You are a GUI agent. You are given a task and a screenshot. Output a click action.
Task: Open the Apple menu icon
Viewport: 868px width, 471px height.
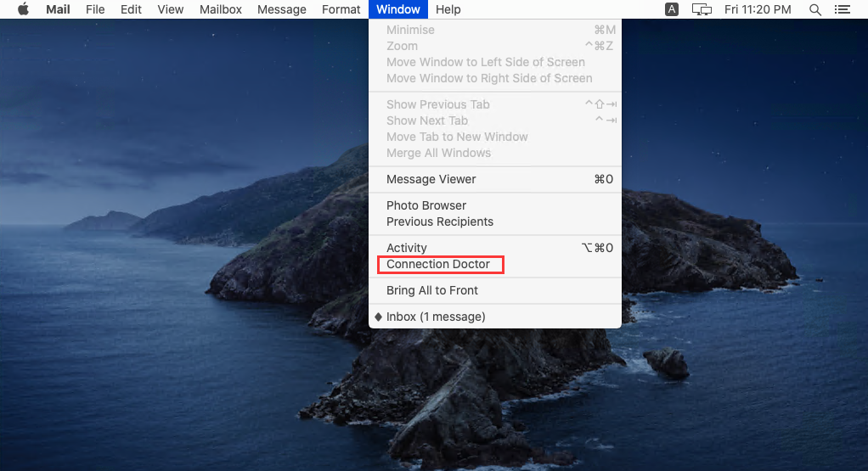[23, 9]
